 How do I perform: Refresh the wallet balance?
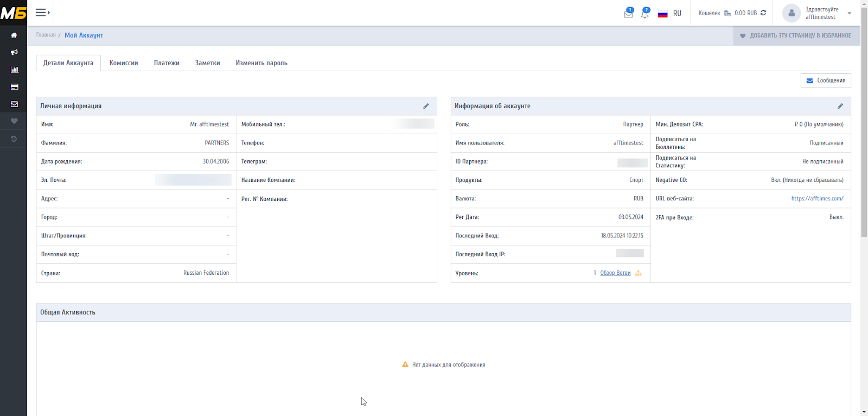pos(763,13)
